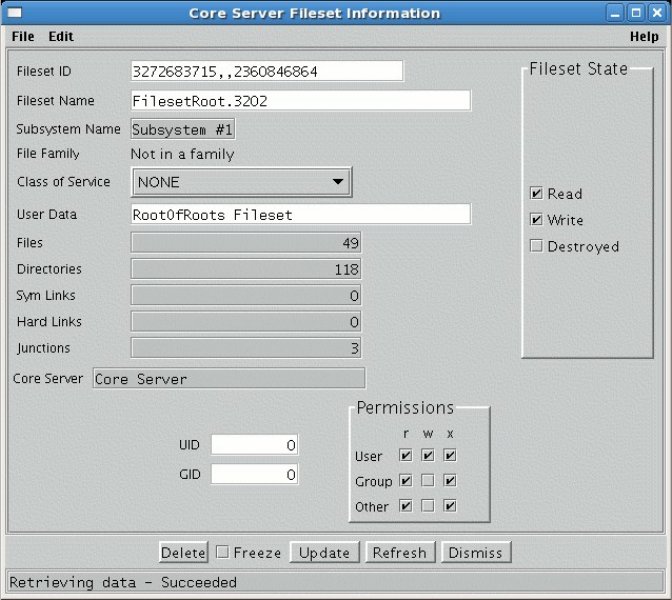This screenshot has width=672, height=600.
Task: Open the Edit menu
Action: (61, 36)
